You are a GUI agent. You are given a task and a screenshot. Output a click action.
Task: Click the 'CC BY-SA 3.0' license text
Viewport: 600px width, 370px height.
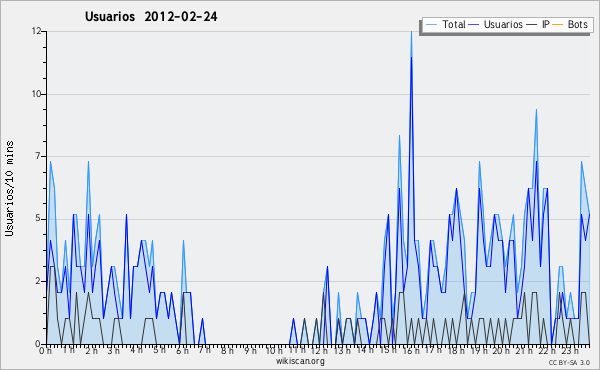point(569,362)
